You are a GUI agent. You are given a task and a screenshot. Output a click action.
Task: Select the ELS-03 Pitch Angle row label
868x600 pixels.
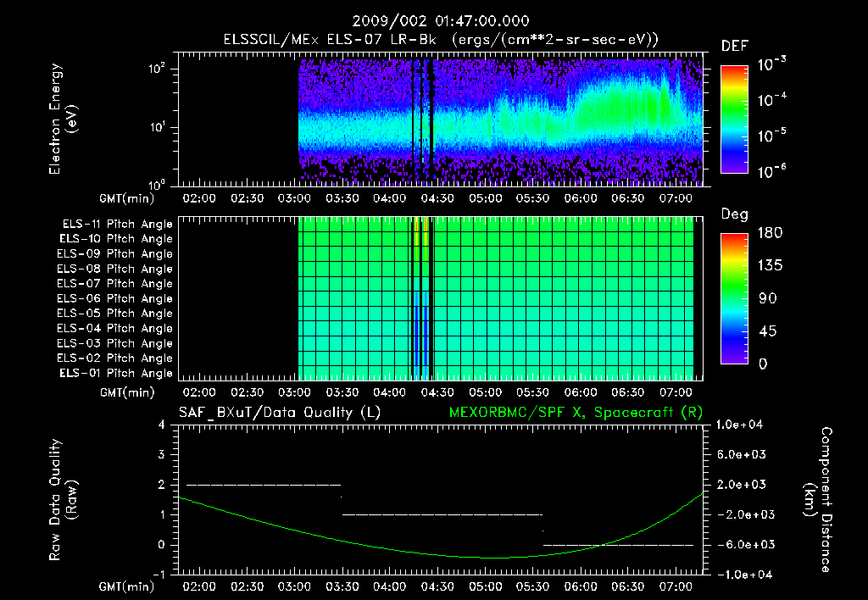click(x=115, y=343)
